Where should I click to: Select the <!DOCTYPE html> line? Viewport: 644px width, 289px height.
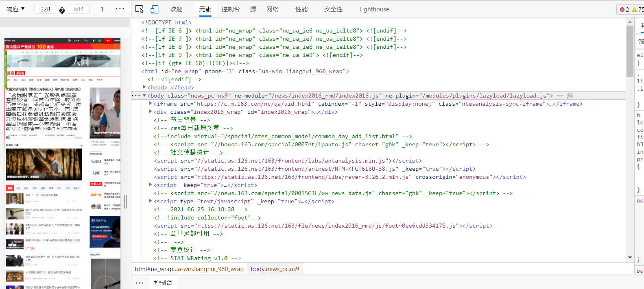(166, 22)
